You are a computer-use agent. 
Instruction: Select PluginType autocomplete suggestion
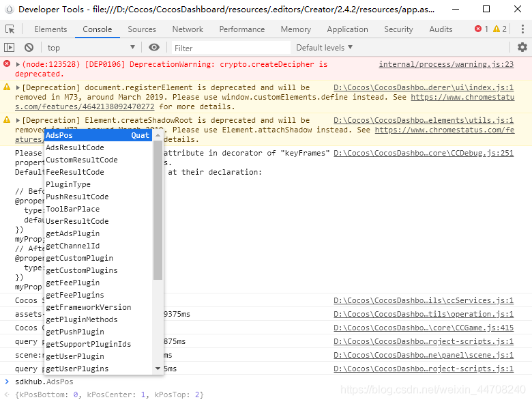coord(98,184)
